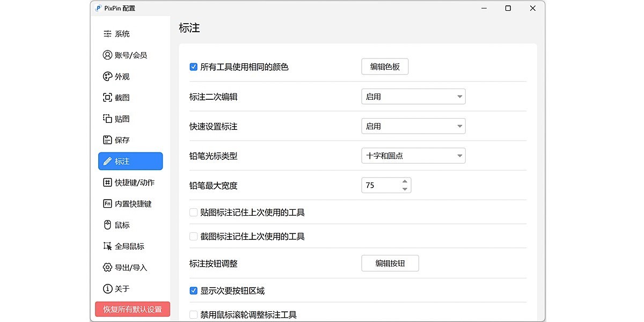Select the 系统 settings icon in sidebar
The height and width of the screenshot is (322, 644).
pos(107,33)
